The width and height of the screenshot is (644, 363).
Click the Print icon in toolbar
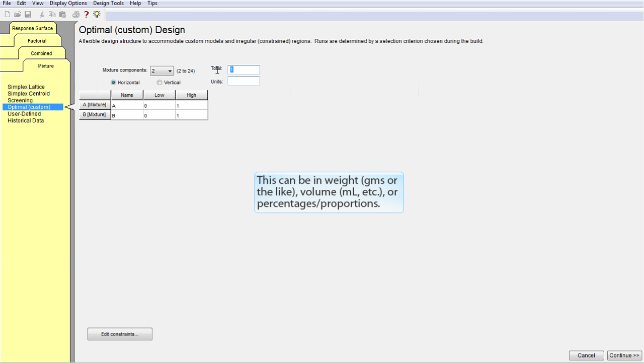click(76, 15)
